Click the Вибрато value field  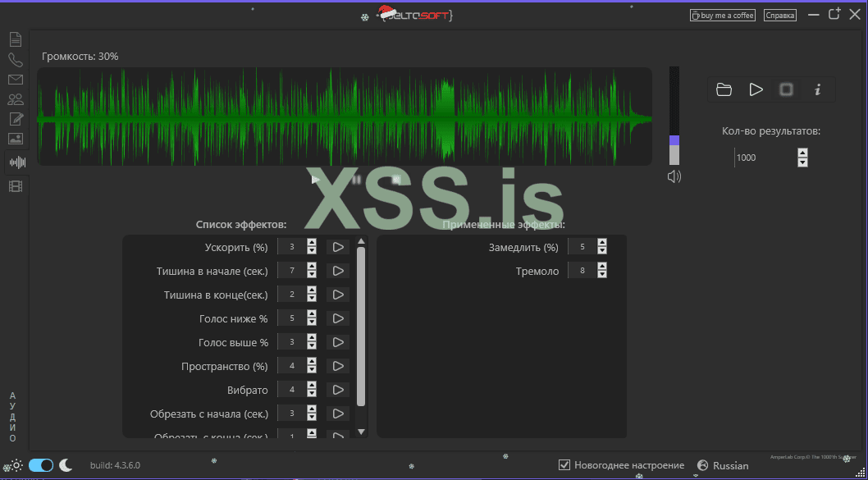point(292,390)
